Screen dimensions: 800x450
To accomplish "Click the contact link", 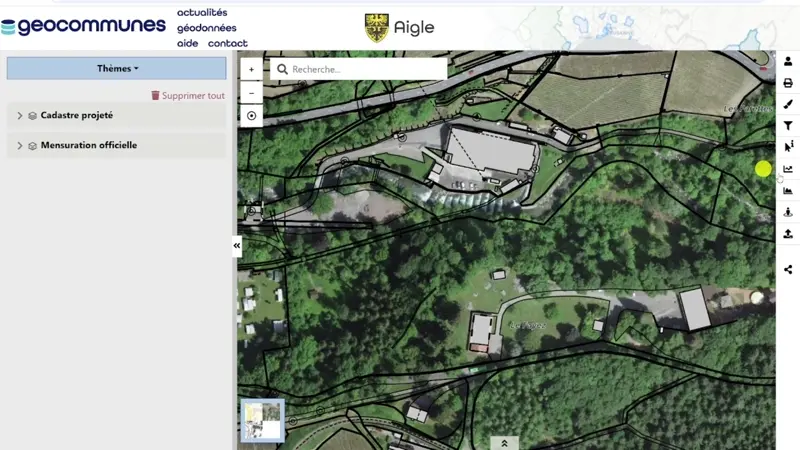I will click(227, 43).
